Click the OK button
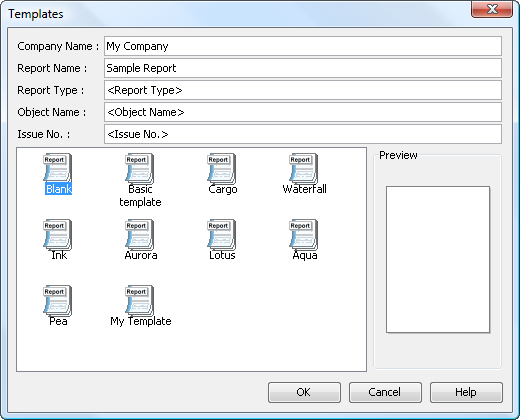 click(x=304, y=392)
